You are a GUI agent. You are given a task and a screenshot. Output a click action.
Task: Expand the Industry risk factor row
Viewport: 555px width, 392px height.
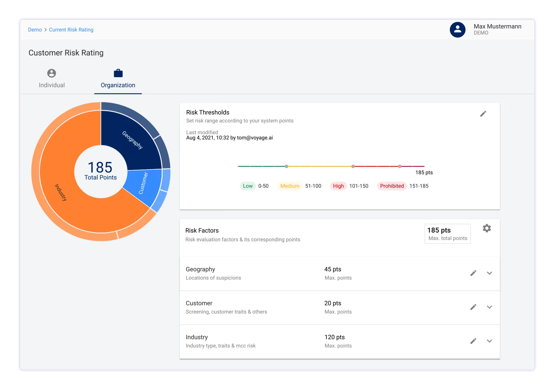click(x=490, y=341)
